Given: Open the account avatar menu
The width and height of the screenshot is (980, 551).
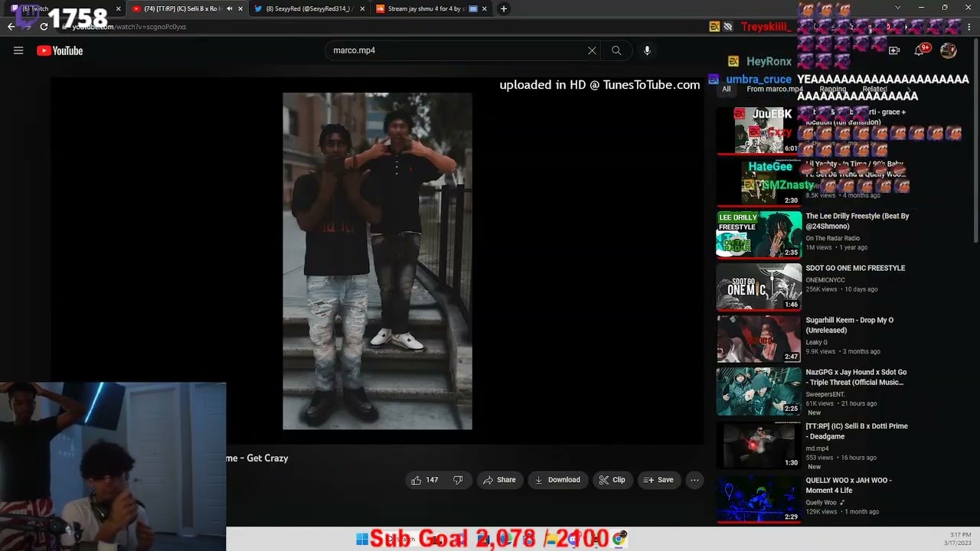Looking at the screenshot, I should pos(949,51).
